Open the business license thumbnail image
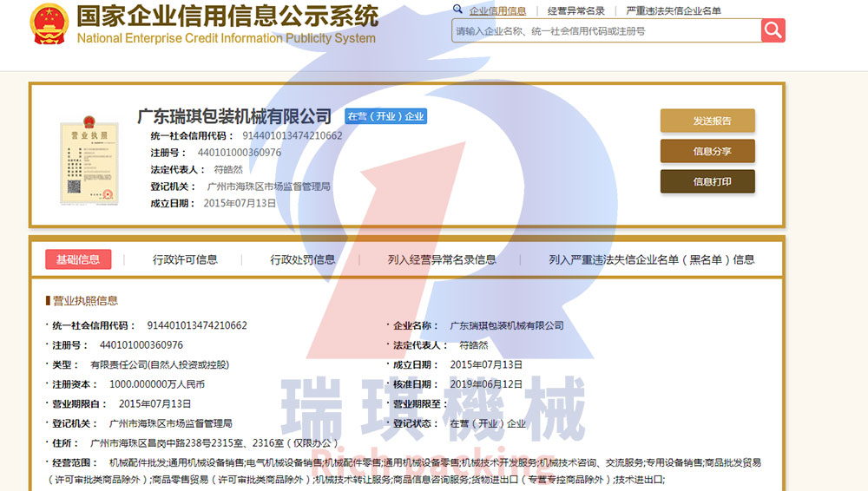 (89, 160)
